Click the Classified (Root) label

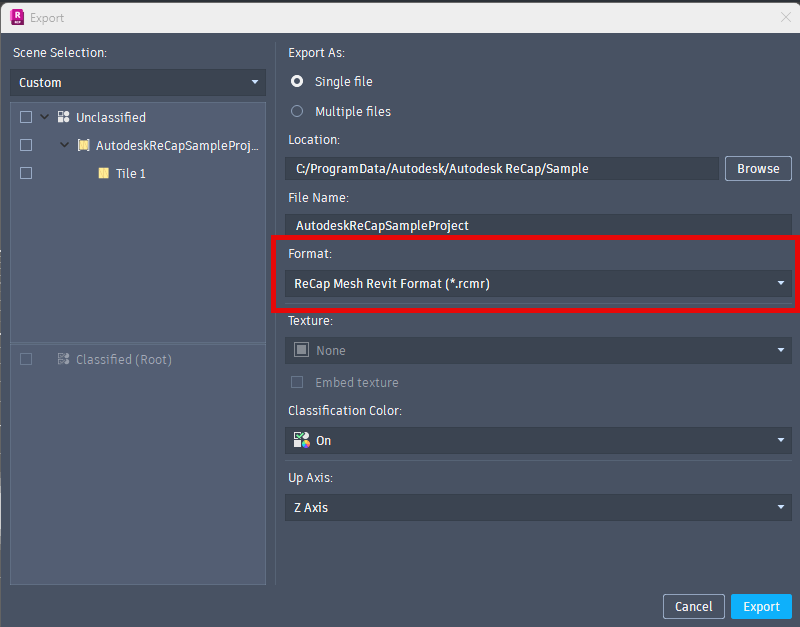pyautogui.click(x=123, y=359)
